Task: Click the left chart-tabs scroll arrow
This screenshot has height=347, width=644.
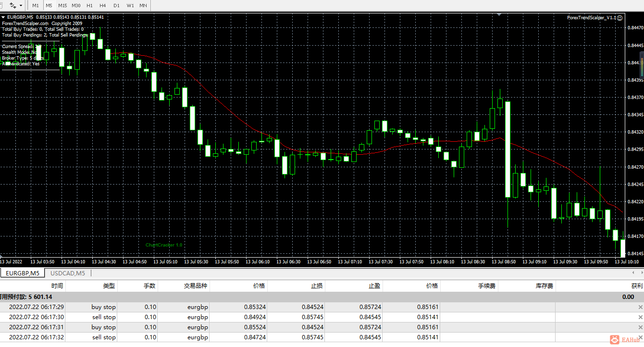Action: pyautogui.click(x=633, y=273)
